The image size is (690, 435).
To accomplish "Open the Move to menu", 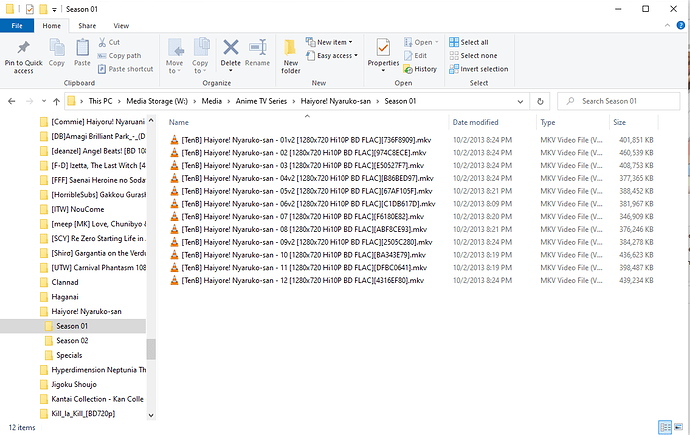I will coord(175,56).
